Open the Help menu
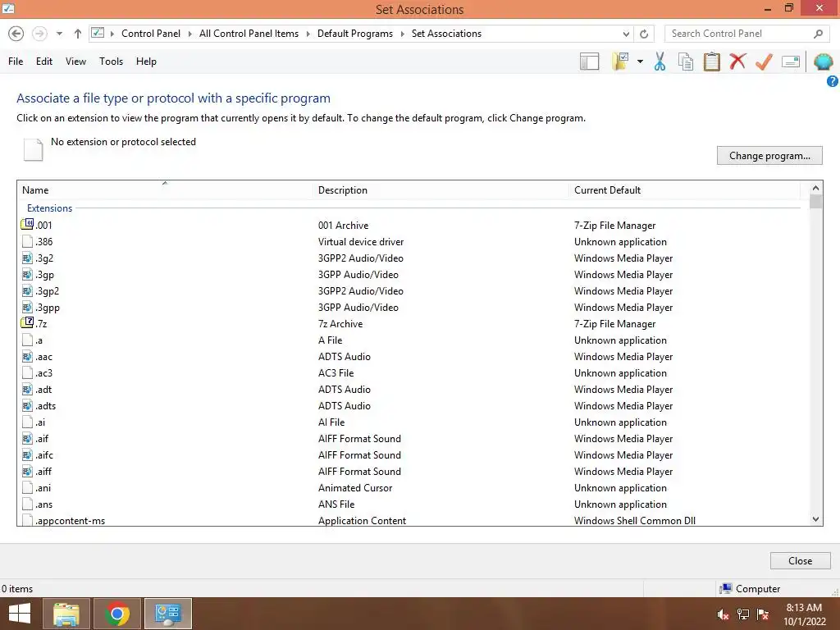The image size is (840, 630). (x=146, y=62)
